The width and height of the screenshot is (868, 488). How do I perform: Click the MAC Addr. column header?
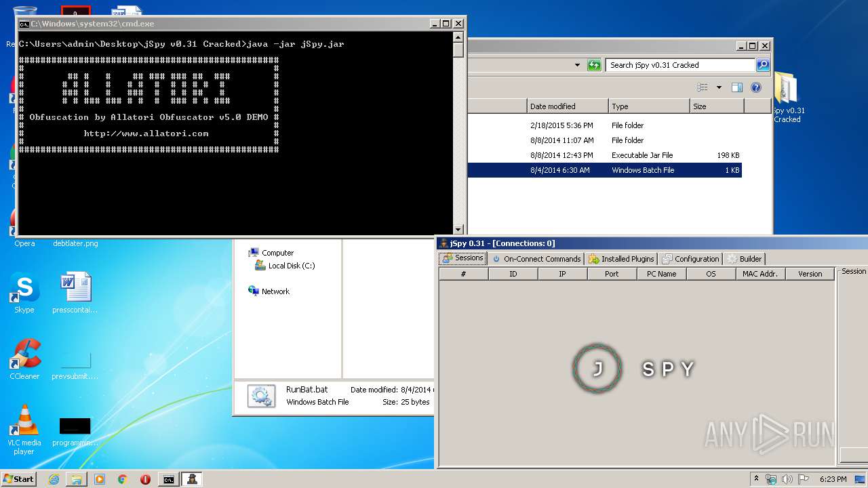(761, 274)
